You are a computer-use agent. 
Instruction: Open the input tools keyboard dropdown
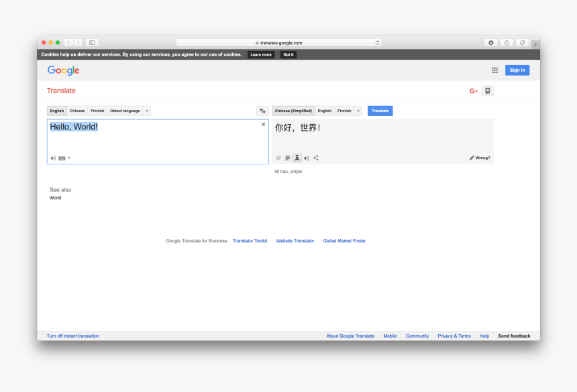[68, 158]
